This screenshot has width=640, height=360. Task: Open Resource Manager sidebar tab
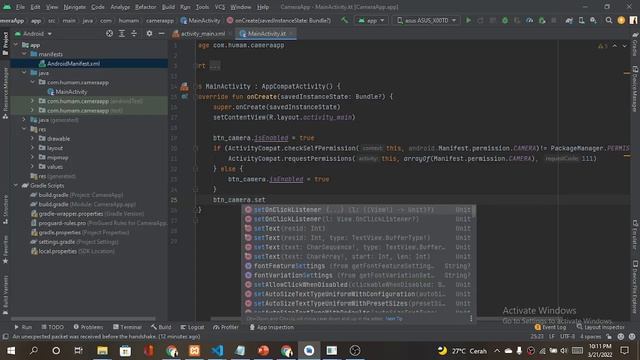(5, 93)
